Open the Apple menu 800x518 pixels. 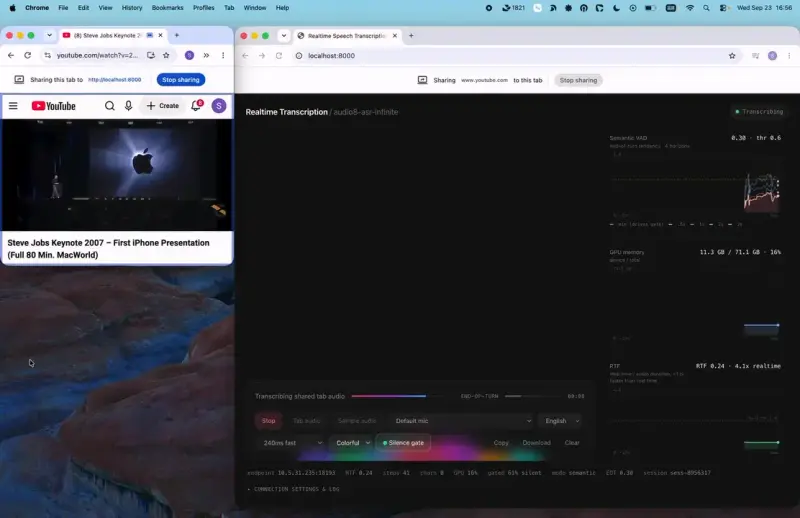(x=13, y=8)
